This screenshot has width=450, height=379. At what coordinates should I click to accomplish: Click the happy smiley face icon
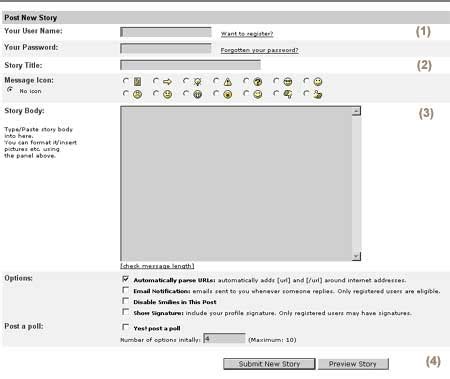pyautogui.click(x=318, y=82)
